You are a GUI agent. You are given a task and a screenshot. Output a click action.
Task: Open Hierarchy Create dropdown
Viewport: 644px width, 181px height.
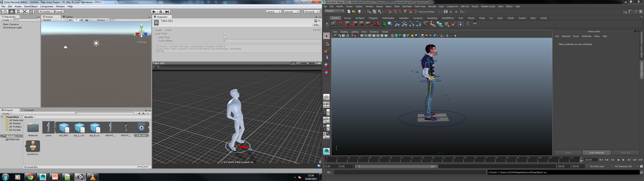(x=6, y=20)
